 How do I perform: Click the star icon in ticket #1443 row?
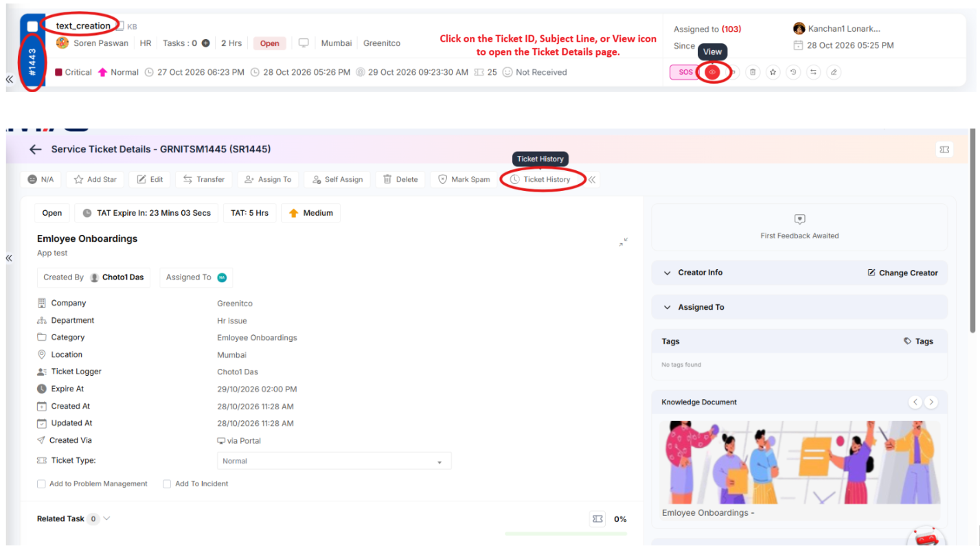[x=773, y=72]
